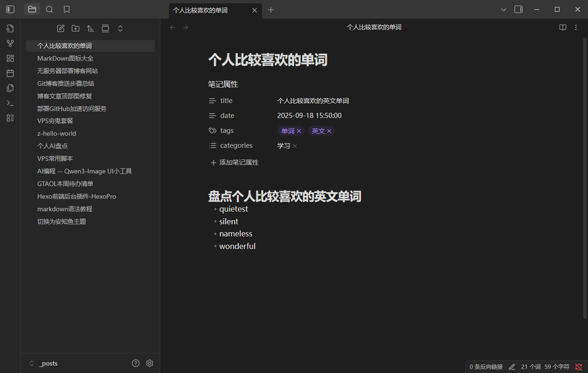This screenshot has height=373, width=588.
Task: Open the graph view
Action: tap(10, 43)
